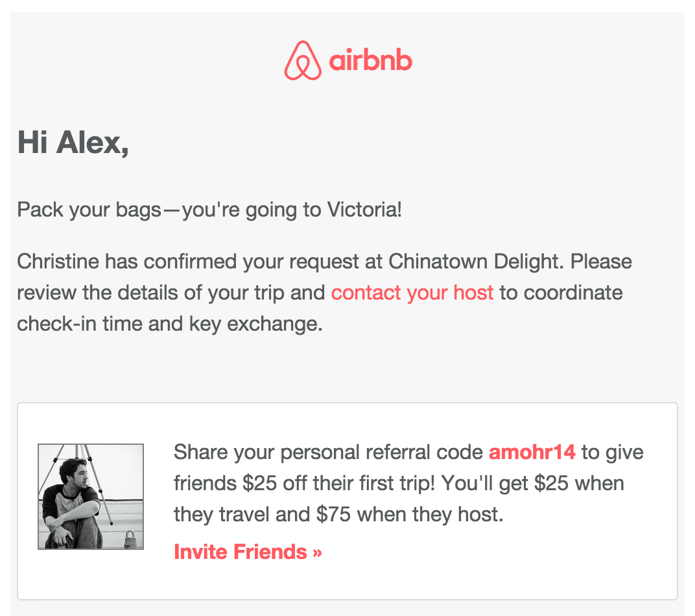Open the contact your host link
The image size is (695, 616).
(412, 292)
